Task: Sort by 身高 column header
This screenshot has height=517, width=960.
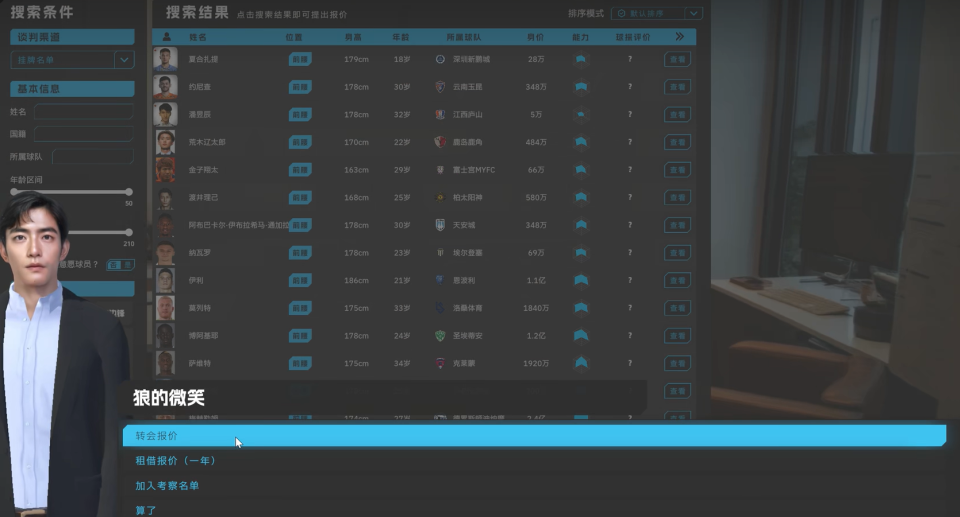Action: click(353, 37)
